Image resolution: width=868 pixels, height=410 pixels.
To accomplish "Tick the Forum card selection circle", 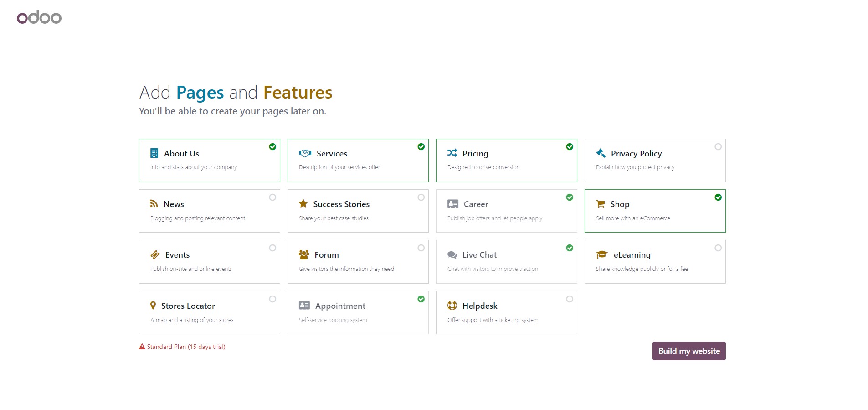I will 421,248.
